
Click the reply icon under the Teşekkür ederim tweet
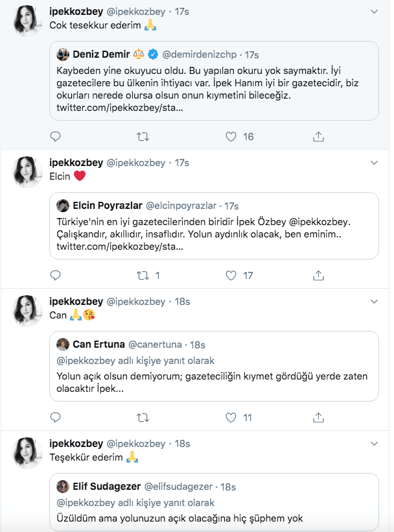55,530
